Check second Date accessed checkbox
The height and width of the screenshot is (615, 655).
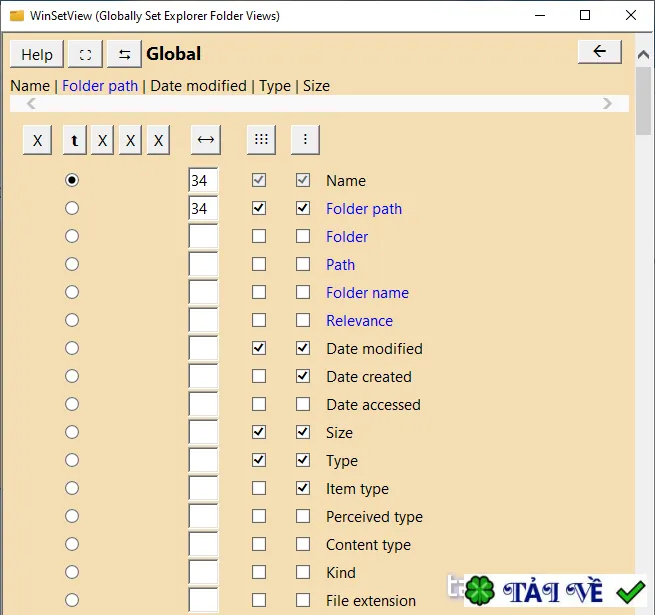(x=303, y=404)
